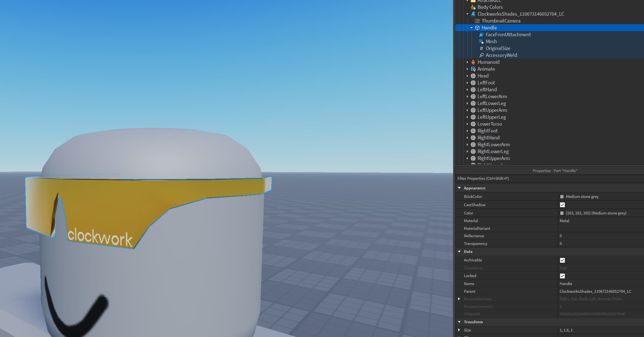The height and width of the screenshot is (337, 644).
Task: Expand the ResizableFaces property row
Action: pyautogui.click(x=459, y=299)
